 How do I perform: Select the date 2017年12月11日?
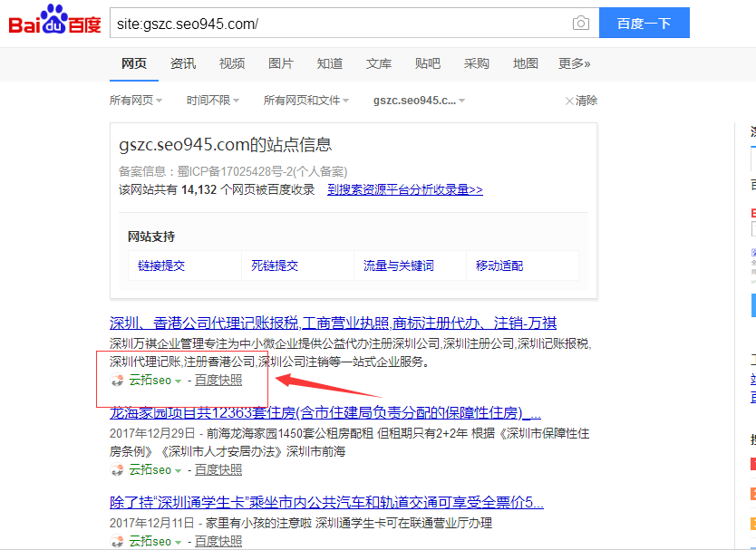click(152, 523)
